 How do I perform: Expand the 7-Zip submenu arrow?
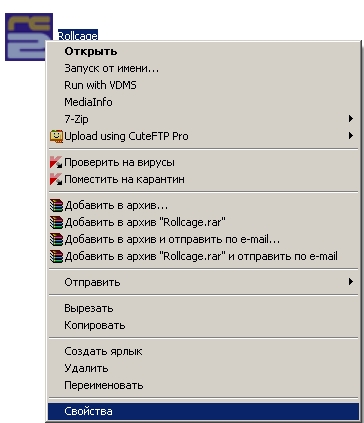[x=350, y=119]
